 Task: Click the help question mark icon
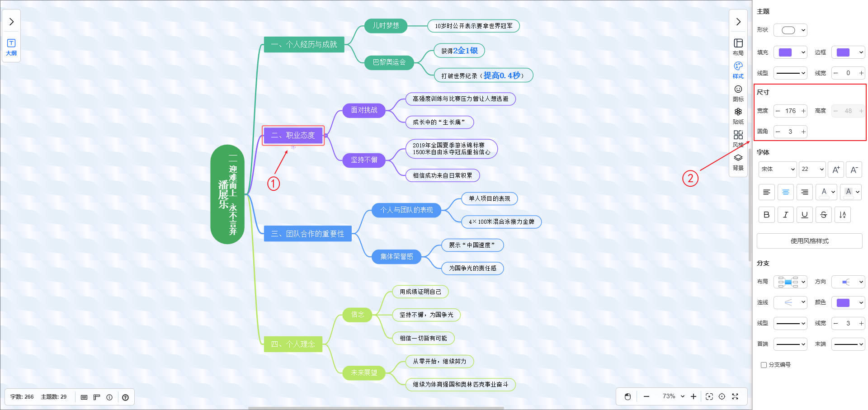pyautogui.click(x=125, y=397)
